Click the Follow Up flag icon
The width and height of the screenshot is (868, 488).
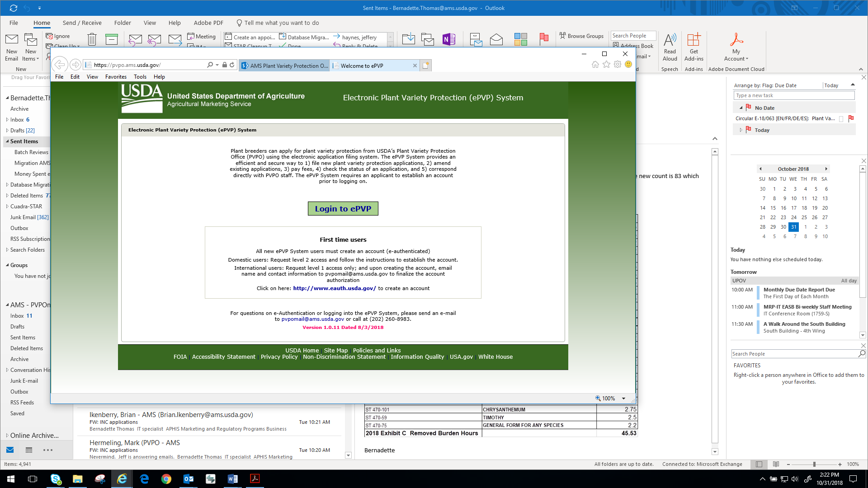tap(544, 39)
